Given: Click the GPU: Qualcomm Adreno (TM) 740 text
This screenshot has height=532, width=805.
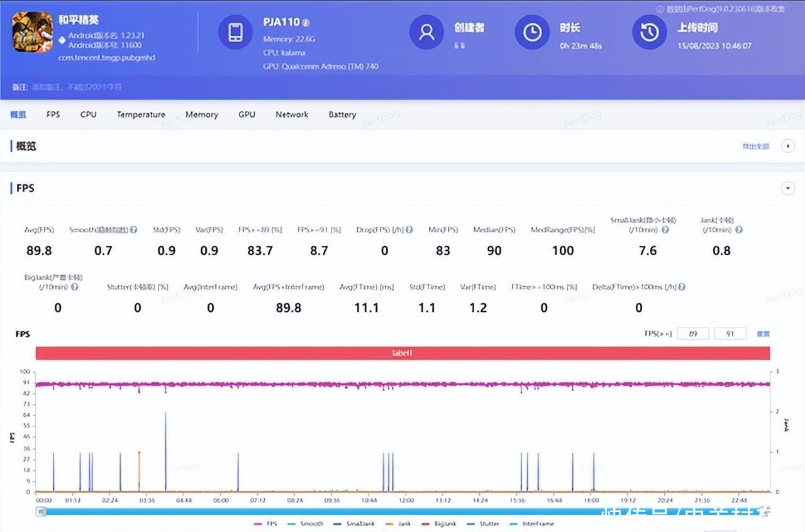Looking at the screenshot, I should [321, 66].
